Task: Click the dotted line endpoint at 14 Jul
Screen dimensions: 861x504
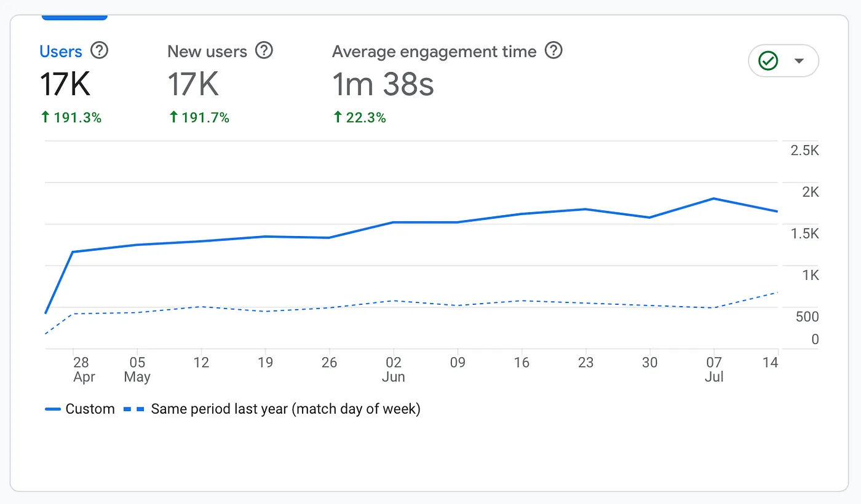Action: pyautogui.click(x=778, y=293)
